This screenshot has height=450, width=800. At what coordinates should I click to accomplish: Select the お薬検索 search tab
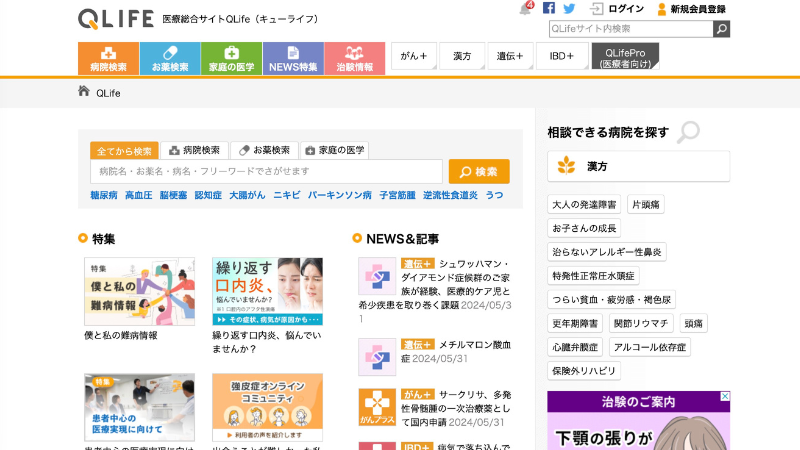click(264, 151)
